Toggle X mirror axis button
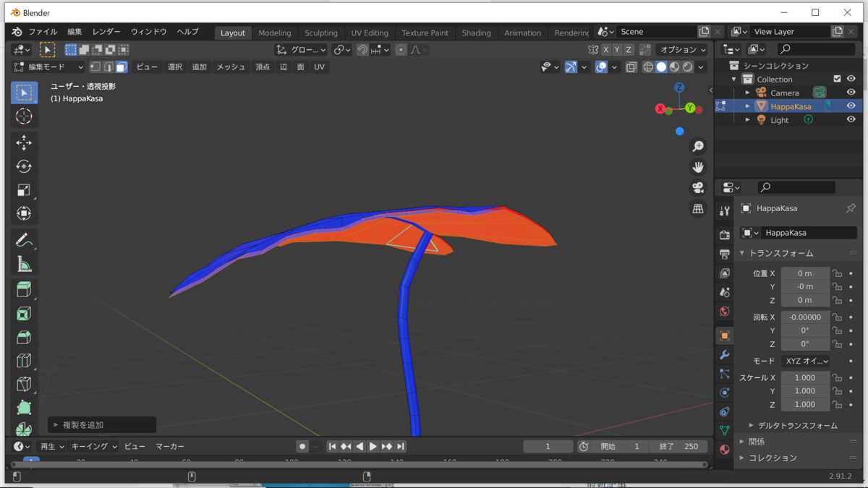This screenshot has height=488, width=868. pos(605,50)
